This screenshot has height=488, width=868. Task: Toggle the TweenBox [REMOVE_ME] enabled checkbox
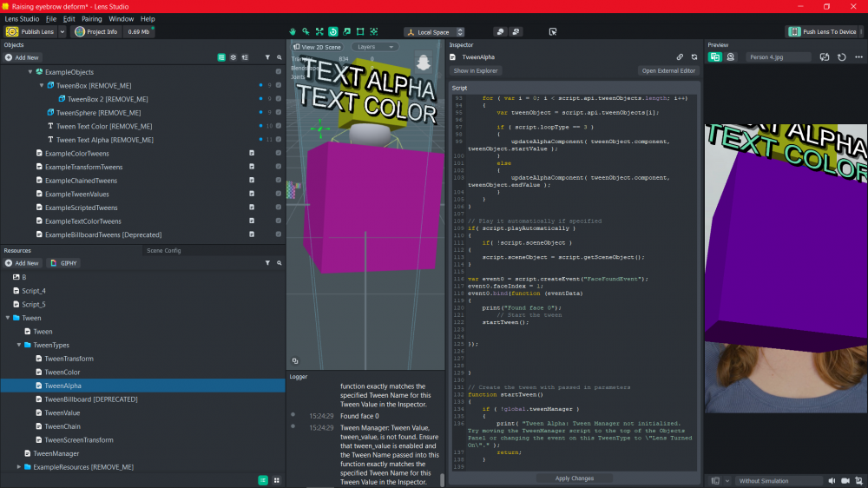(x=279, y=85)
